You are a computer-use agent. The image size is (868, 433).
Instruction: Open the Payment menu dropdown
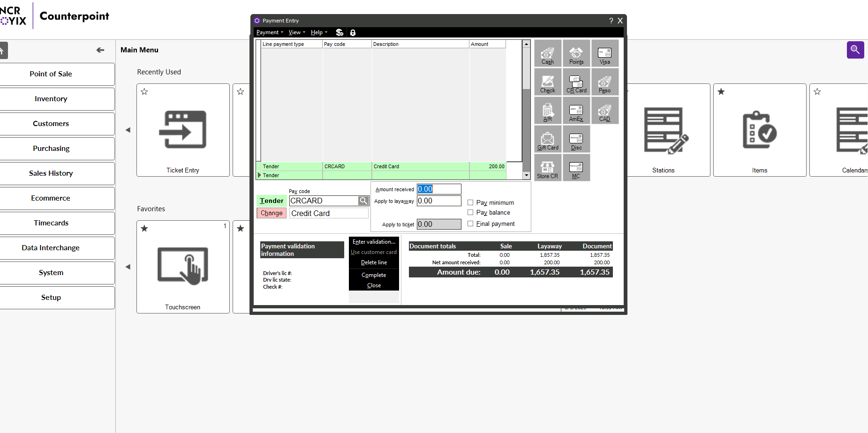tap(269, 32)
